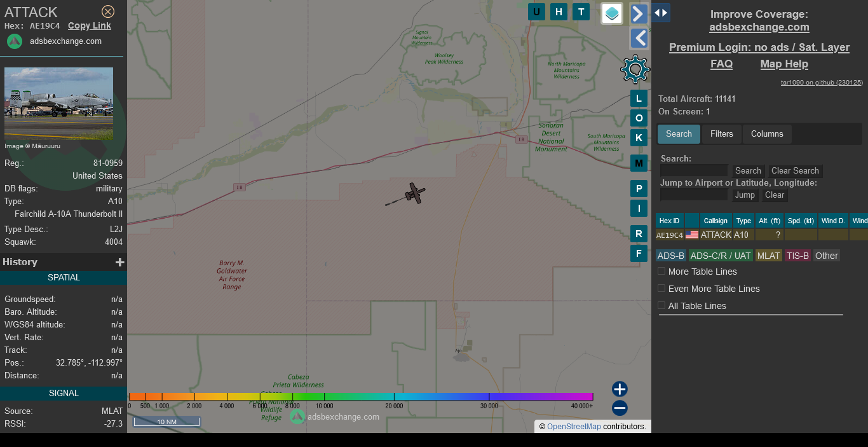Click the SIGNAL section header
Viewport: 868px width, 447px height.
point(64,394)
